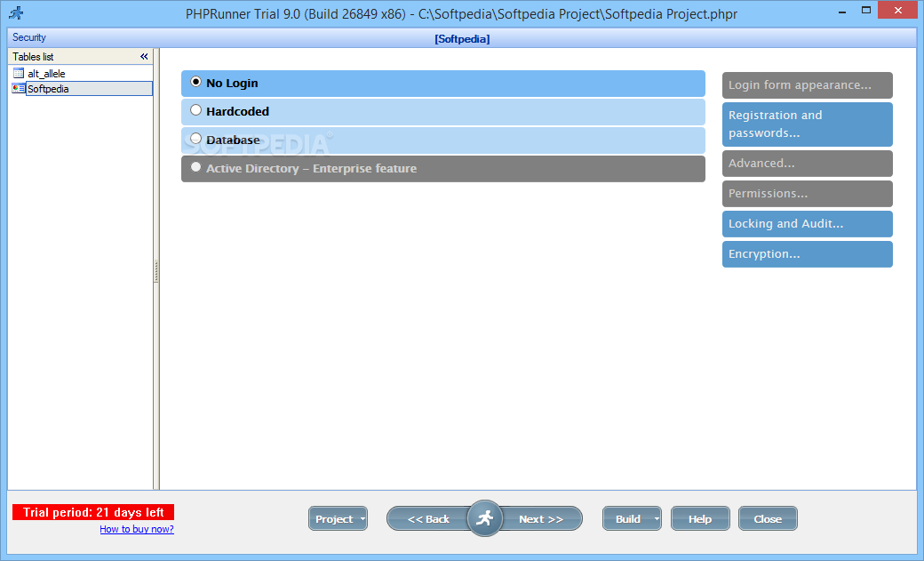This screenshot has width=924, height=561.
Task: Click the [Softpedia] header title
Action: (462, 39)
